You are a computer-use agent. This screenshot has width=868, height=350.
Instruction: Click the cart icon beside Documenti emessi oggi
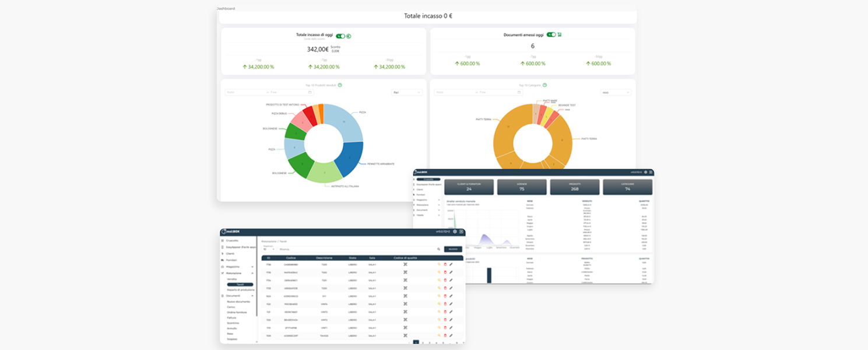[560, 35]
